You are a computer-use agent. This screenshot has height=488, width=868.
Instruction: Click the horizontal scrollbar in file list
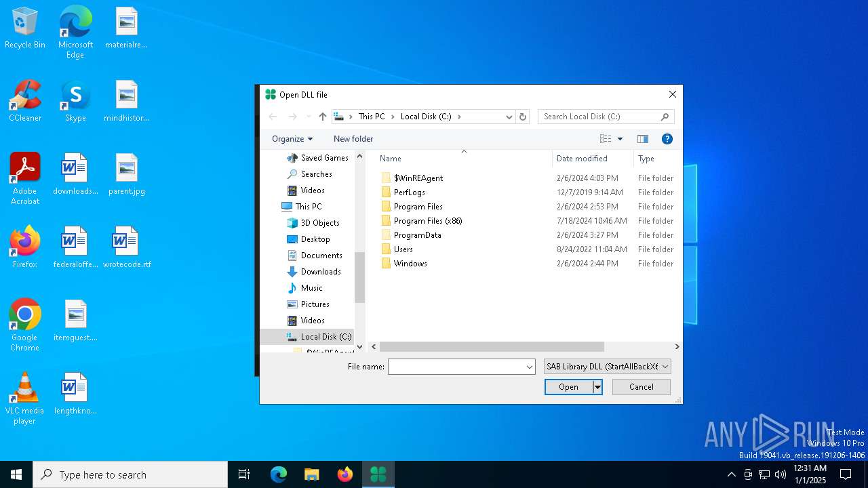tap(492, 346)
